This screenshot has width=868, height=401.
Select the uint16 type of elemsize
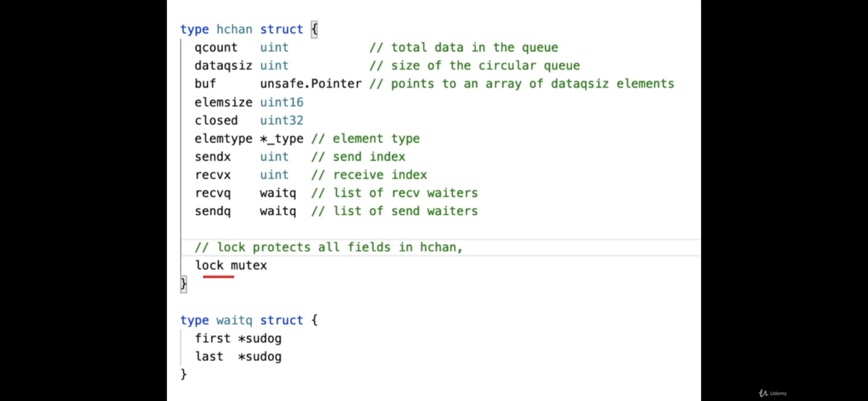coord(282,102)
